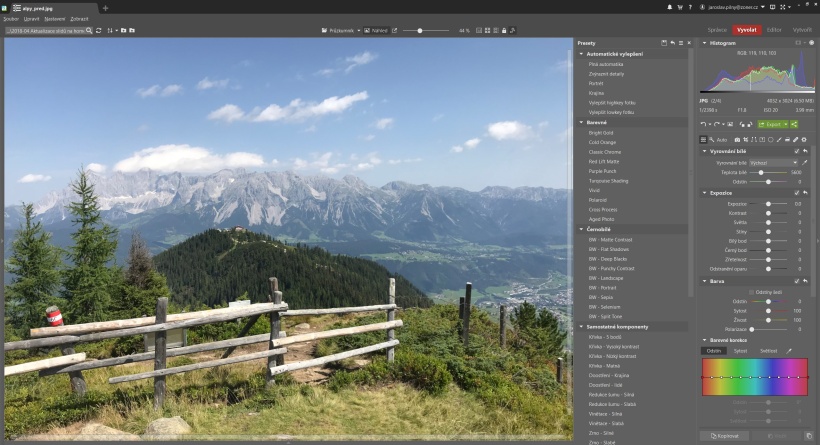Screen dimensions: 820x445
Task: Reset Expozice section arrow
Action: point(805,193)
